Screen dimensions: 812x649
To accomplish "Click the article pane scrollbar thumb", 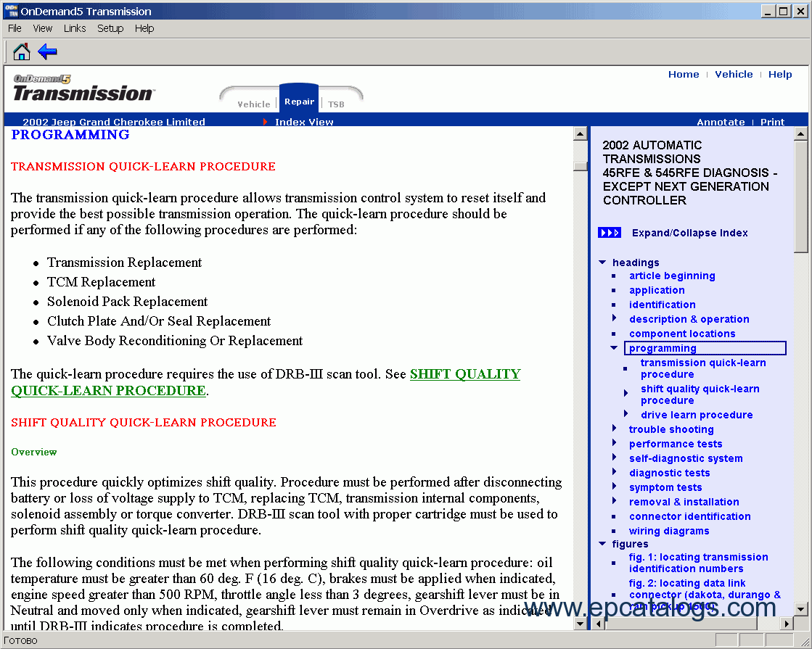I will (x=580, y=166).
